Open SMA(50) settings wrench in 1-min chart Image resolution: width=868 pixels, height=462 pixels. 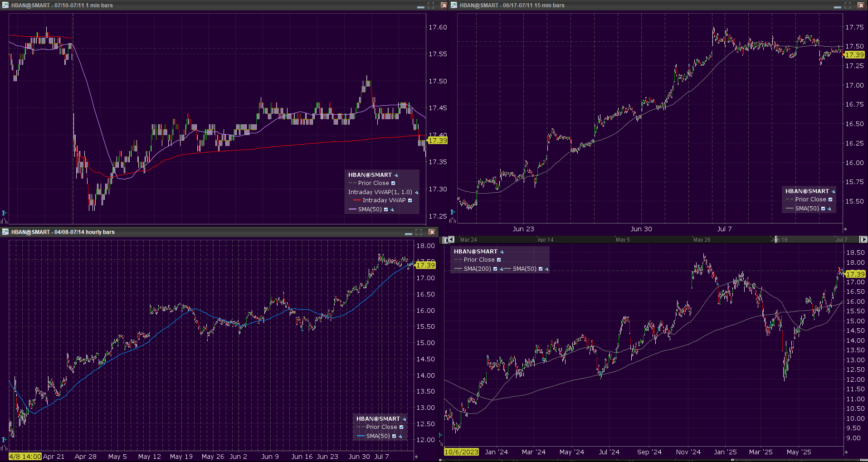[x=392, y=209]
